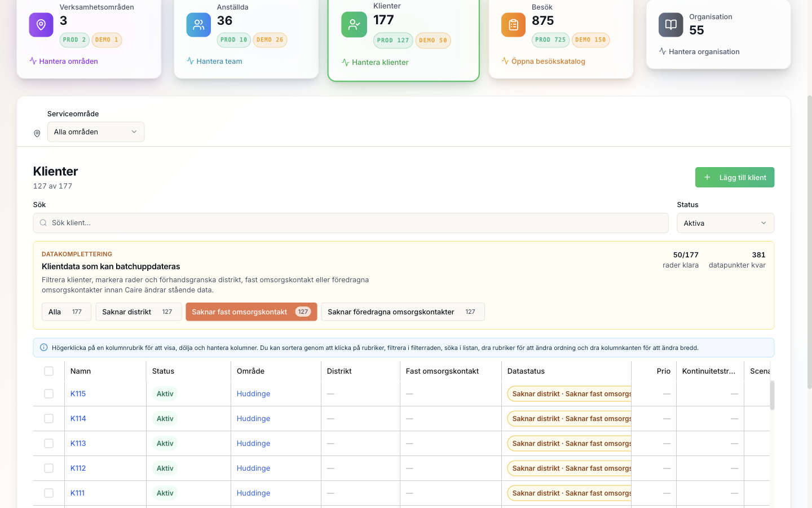Click the green user-check icon for Klienter
The image size is (812, 508).
[x=354, y=25]
